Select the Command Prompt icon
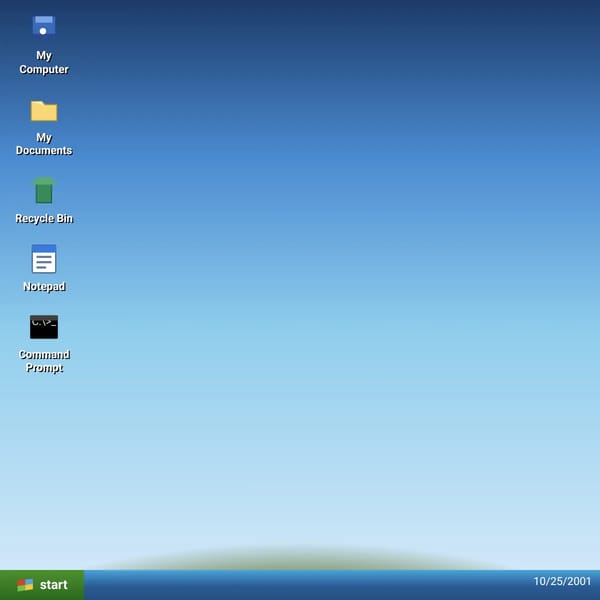This screenshot has width=600, height=600. (x=44, y=327)
